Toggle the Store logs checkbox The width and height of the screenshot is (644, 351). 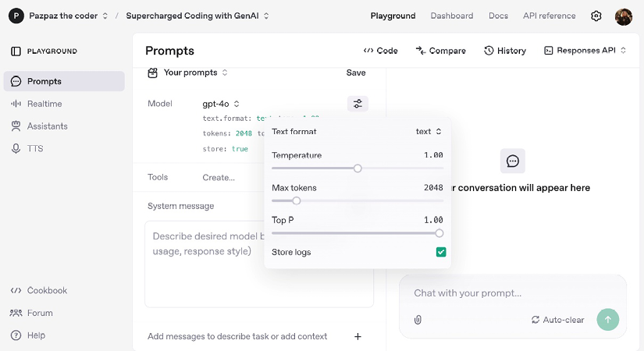441,252
